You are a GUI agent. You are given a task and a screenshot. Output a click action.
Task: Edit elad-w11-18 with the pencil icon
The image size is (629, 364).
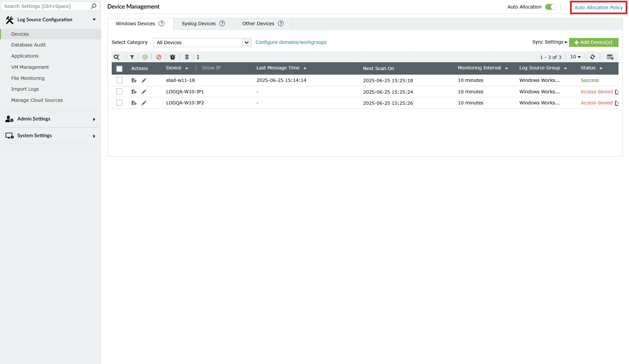[x=144, y=80]
